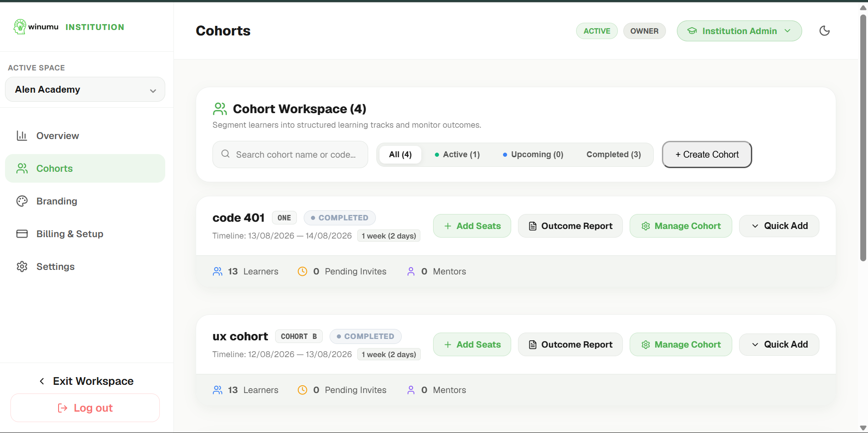Click the Cohort Workspace heading people icon
The height and width of the screenshot is (433, 868).
coord(220,109)
